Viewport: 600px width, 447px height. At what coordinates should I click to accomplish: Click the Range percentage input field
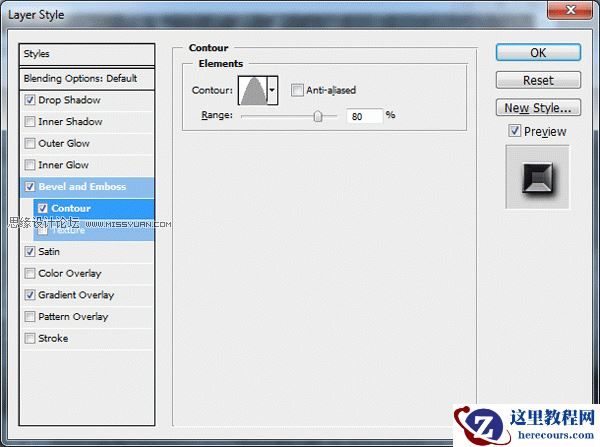coord(364,116)
